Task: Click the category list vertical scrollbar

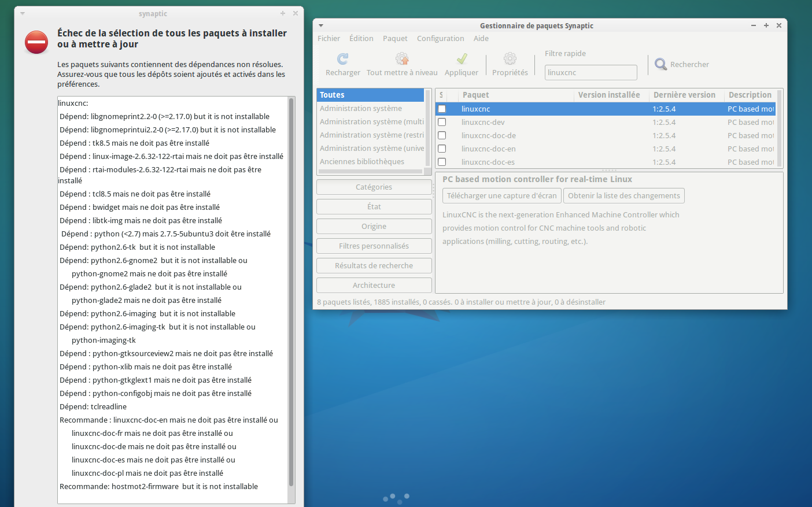Action: pyautogui.click(x=428, y=127)
